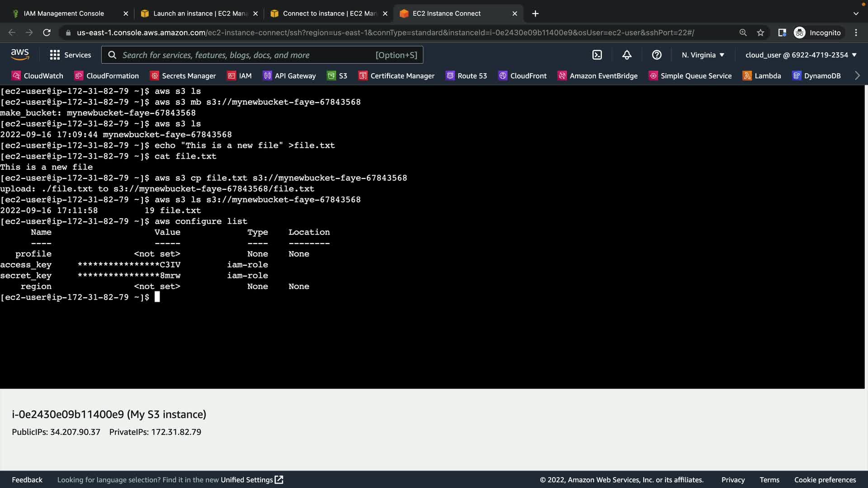Open AWS CloudShell icon

pyautogui.click(x=597, y=55)
